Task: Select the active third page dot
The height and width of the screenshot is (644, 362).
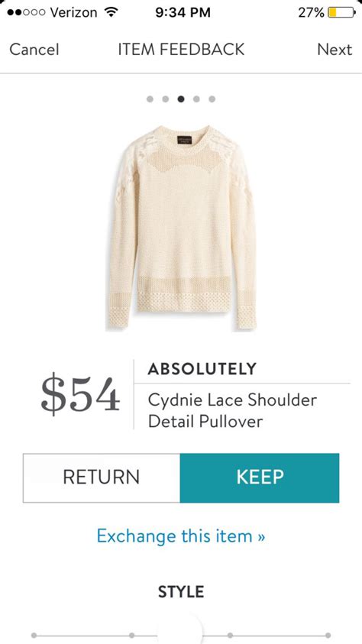Action: (x=181, y=99)
